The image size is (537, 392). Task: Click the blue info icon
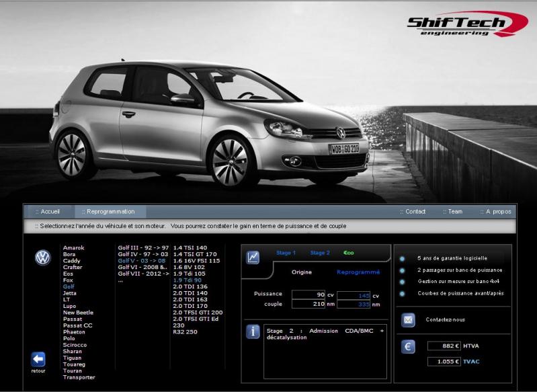click(x=253, y=331)
